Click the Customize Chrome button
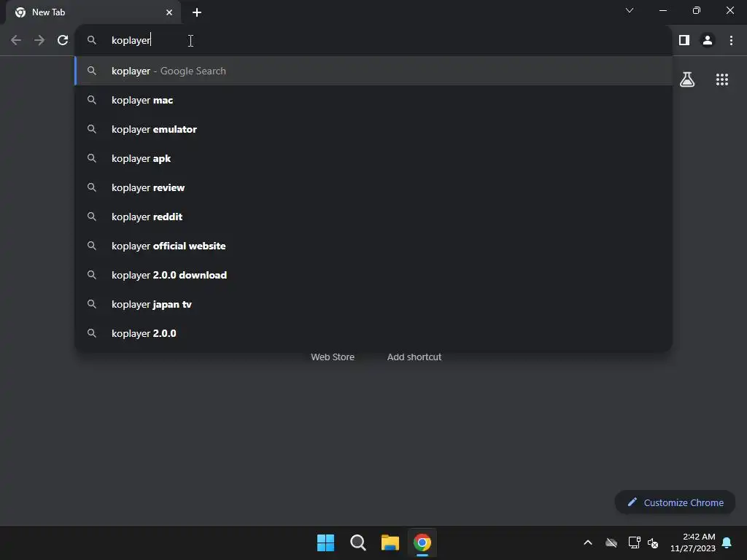The width and height of the screenshot is (747, 560). pyautogui.click(x=675, y=502)
